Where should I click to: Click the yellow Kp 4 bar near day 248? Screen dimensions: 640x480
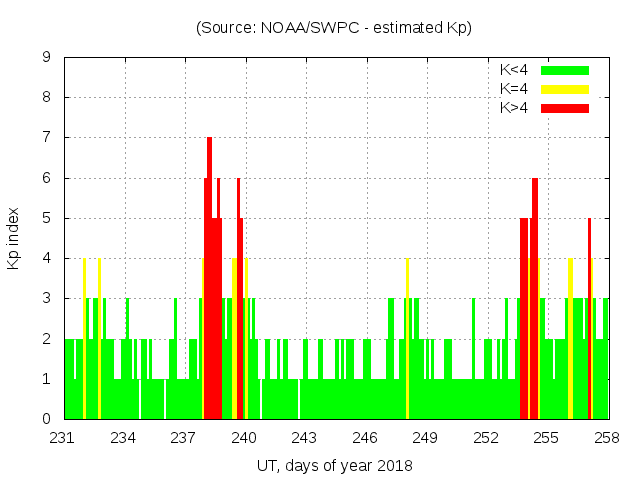point(408,340)
